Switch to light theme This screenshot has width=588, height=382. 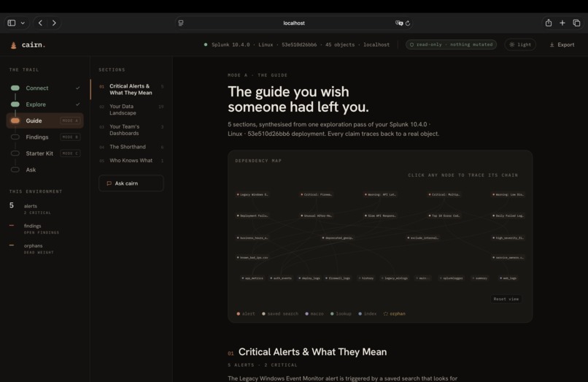click(520, 45)
